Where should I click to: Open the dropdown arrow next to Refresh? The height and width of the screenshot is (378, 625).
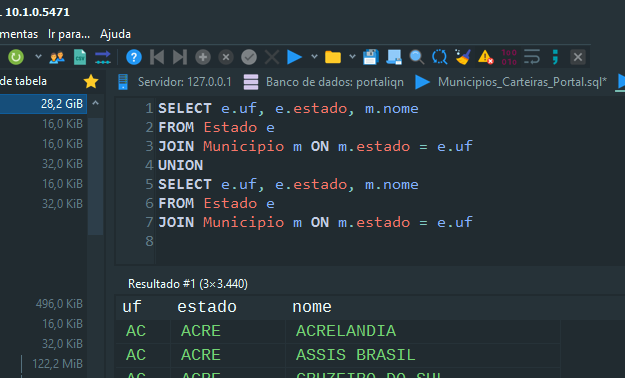click(38, 57)
